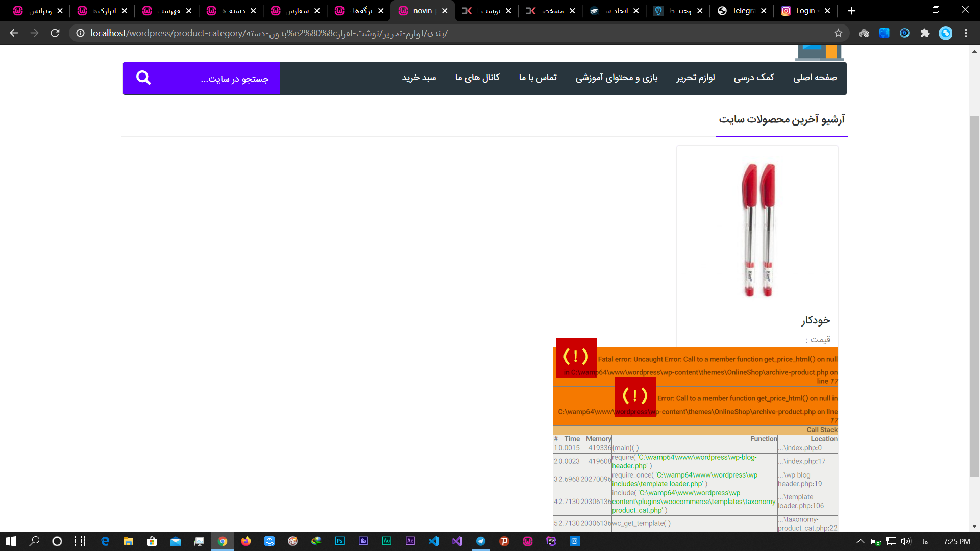The image size is (980, 551).
Task: Click the magnifier search icon in purple box
Action: [x=143, y=78]
